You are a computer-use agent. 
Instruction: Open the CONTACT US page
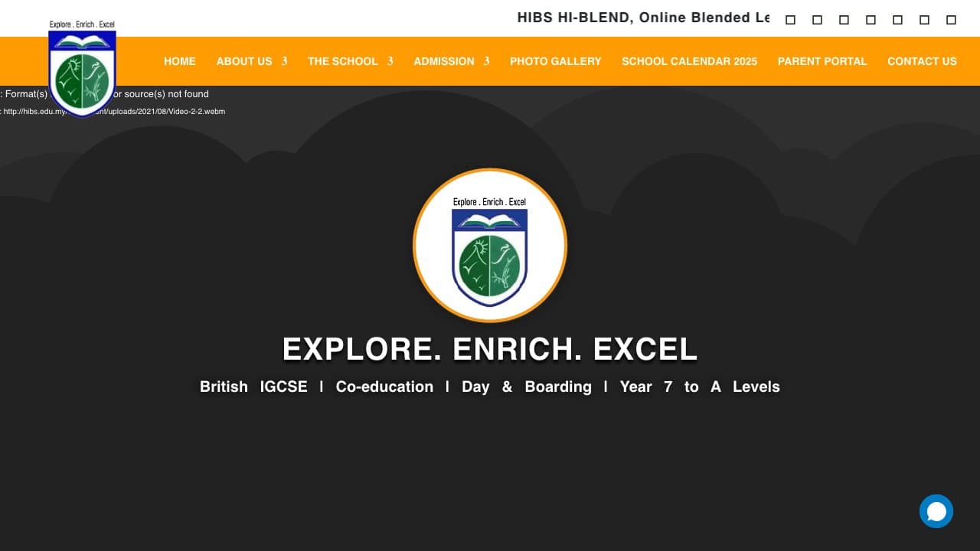click(x=923, y=61)
